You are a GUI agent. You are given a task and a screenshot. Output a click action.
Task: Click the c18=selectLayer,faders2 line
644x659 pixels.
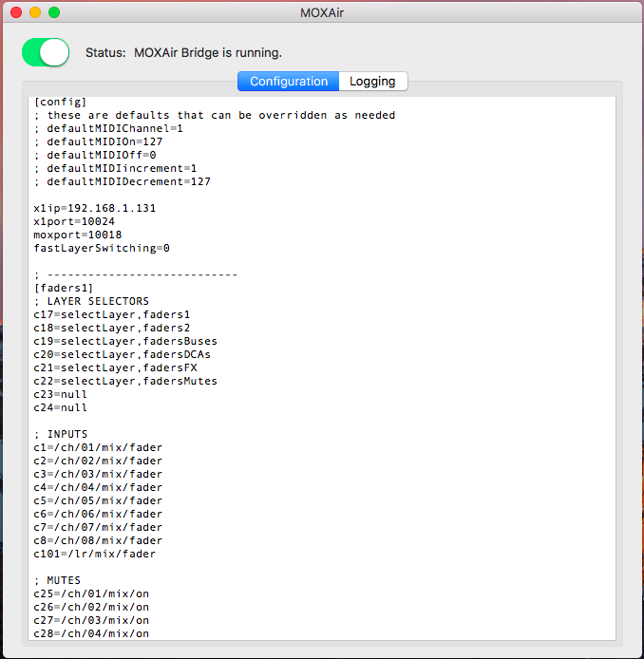tap(112, 328)
